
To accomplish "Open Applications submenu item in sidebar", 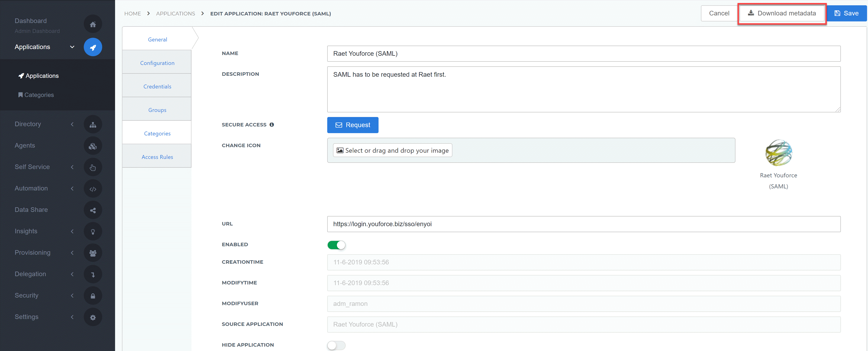I will coord(38,76).
